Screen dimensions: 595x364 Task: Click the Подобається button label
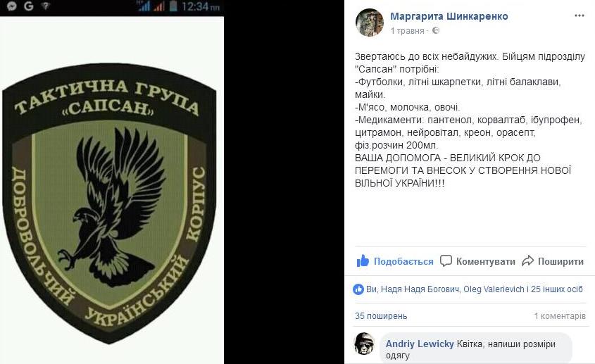click(x=403, y=261)
